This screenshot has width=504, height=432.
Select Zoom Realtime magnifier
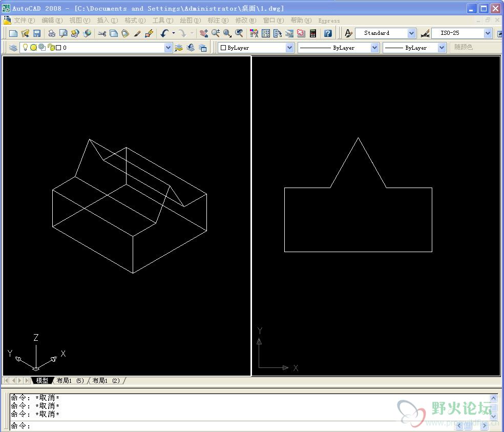tap(215, 33)
